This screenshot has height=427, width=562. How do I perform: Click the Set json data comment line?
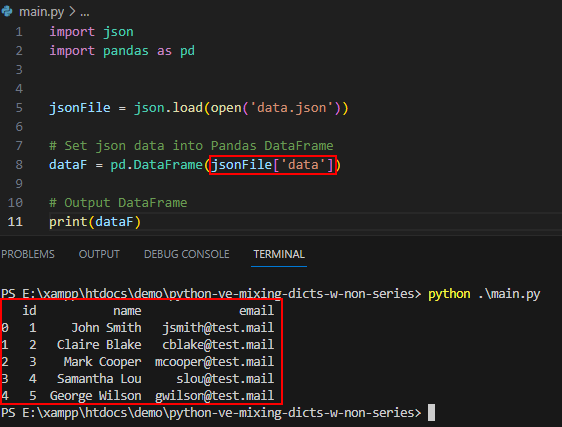click(191, 146)
